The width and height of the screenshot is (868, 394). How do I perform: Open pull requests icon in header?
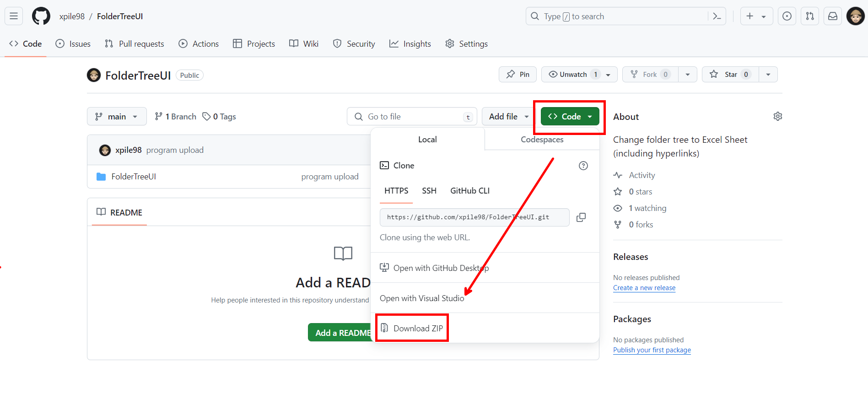pos(810,16)
